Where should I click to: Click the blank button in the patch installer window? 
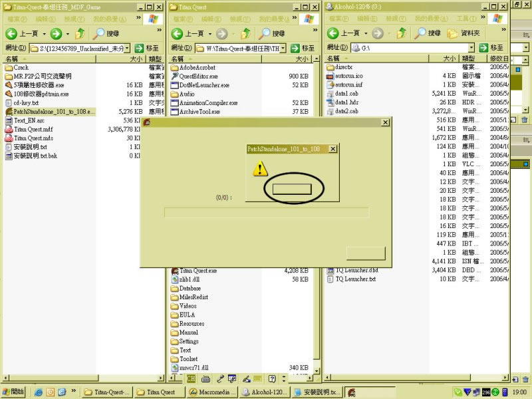click(x=366, y=253)
